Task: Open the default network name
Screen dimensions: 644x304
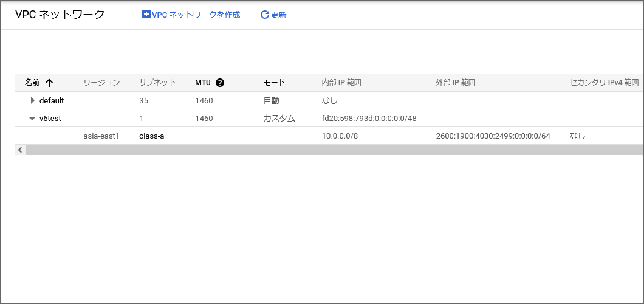Action: point(52,100)
